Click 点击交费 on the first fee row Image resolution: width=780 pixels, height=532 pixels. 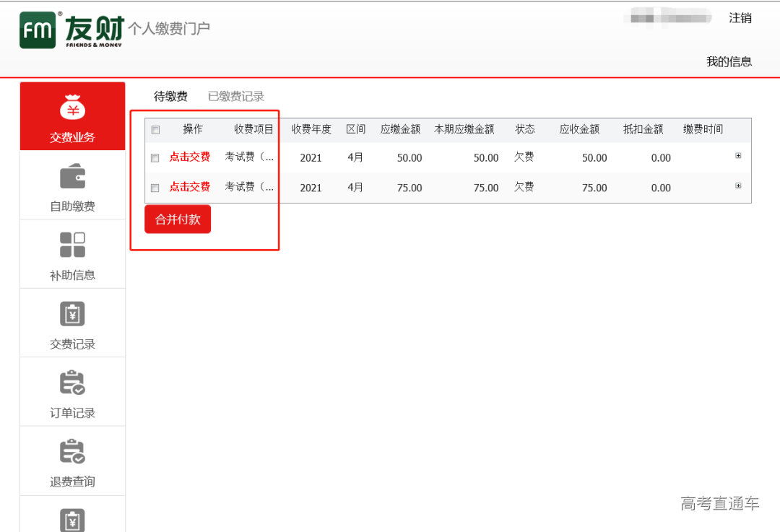pyautogui.click(x=189, y=157)
